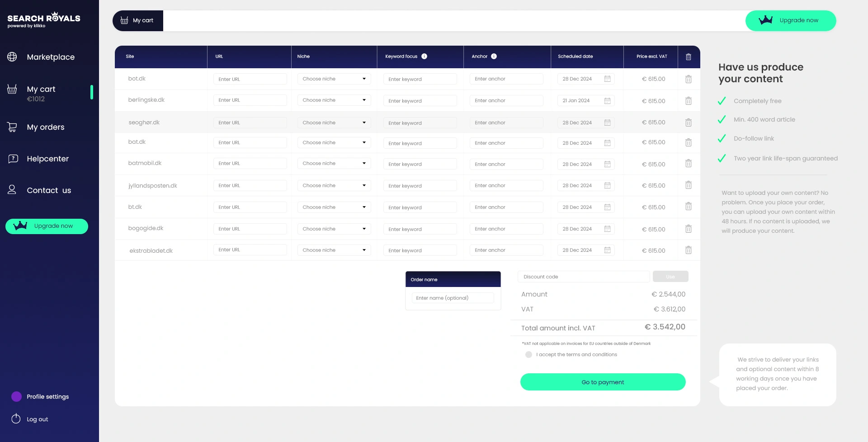Expand niche dropdown for bogogide.dk
Image resolution: width=868 pixels, height=442 pixels.
coord(334,229)
